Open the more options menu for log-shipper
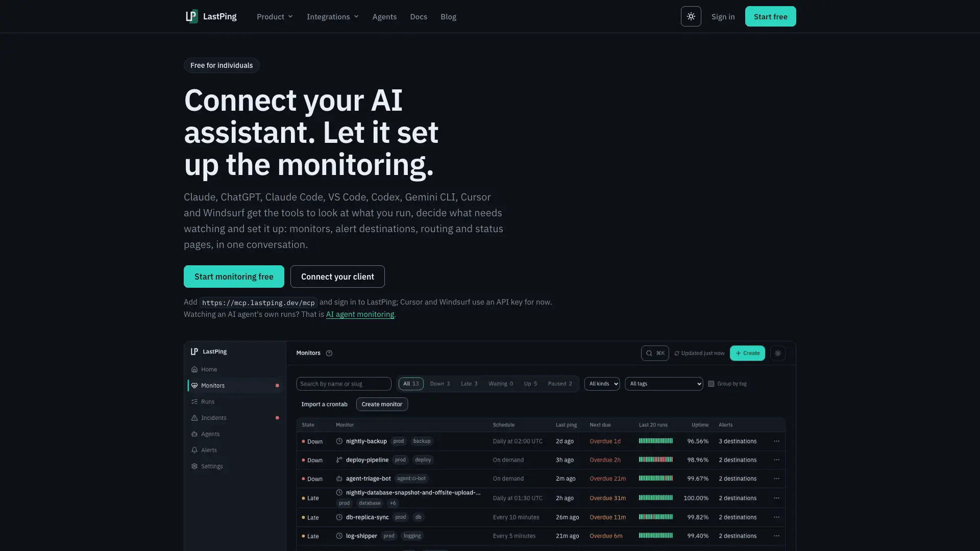Screen dimensions: 980x551 coord(776,536)
